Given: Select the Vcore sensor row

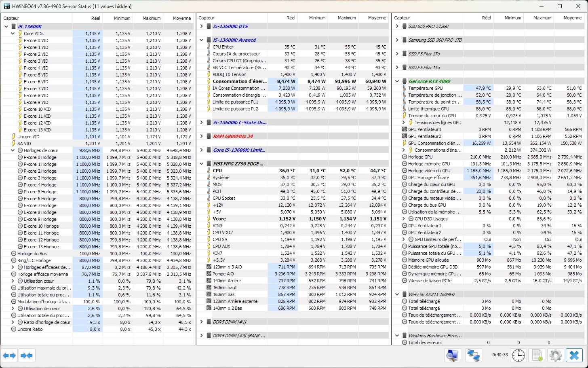Looking at the screenshot, I should click(x=219, y=219).
